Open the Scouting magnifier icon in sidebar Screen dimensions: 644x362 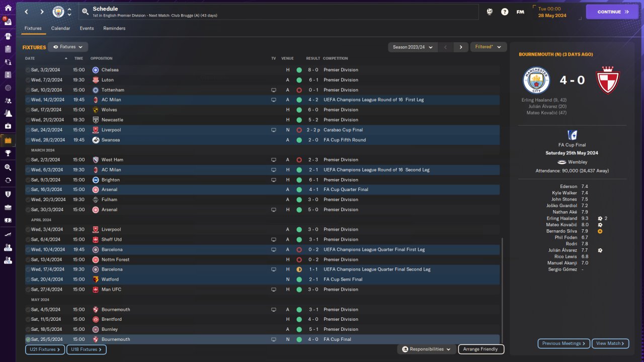point(8,167)
